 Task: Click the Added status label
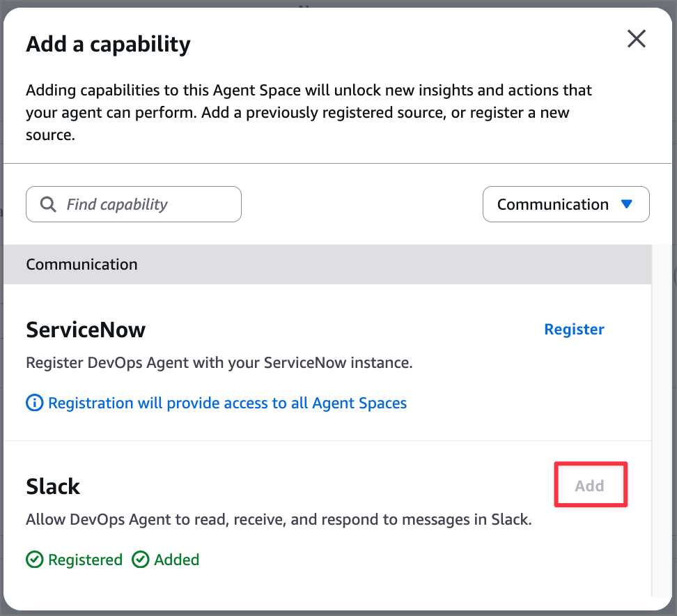(x=177, y=560)
